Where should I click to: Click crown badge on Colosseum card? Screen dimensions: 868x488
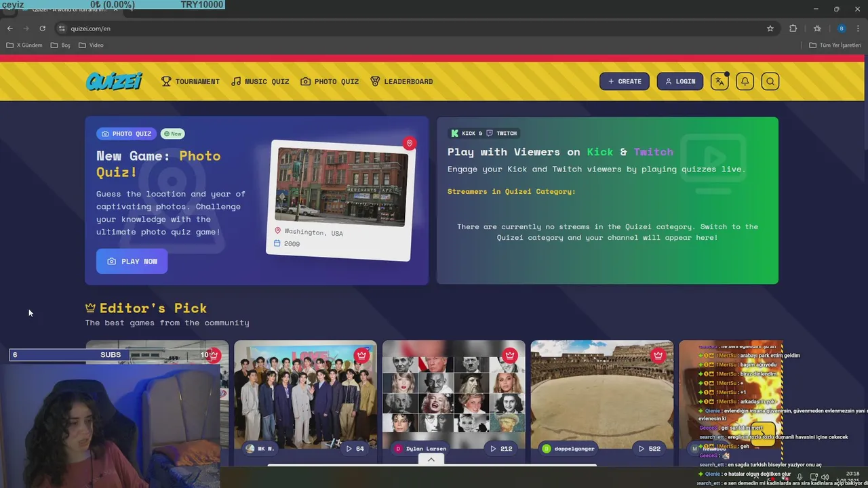tap(658, 355)
